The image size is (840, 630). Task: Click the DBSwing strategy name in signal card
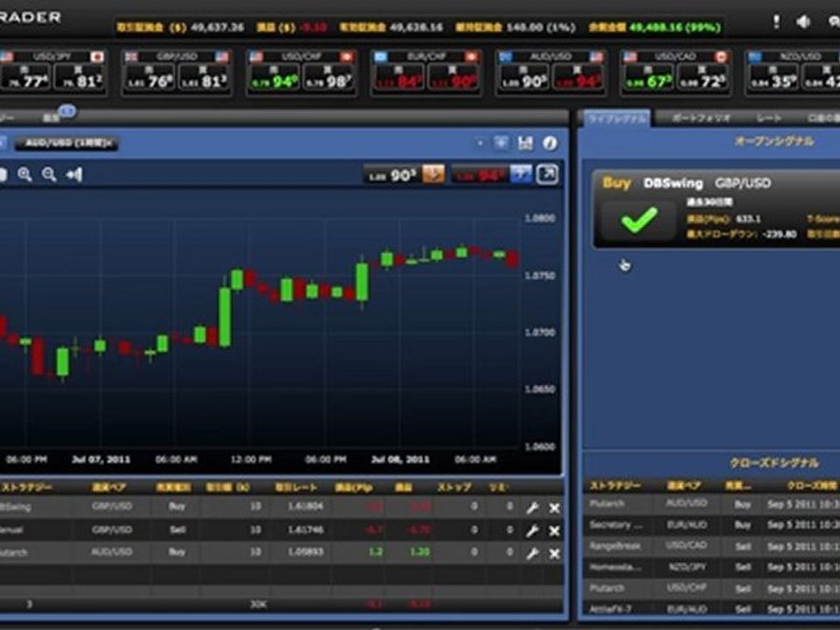[673, 183]
